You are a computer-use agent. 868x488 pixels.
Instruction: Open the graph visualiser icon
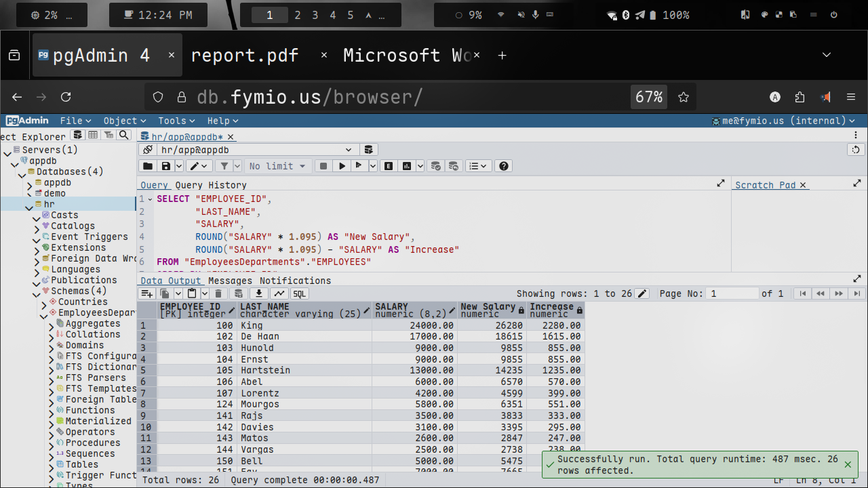click(x=279, y=293)
